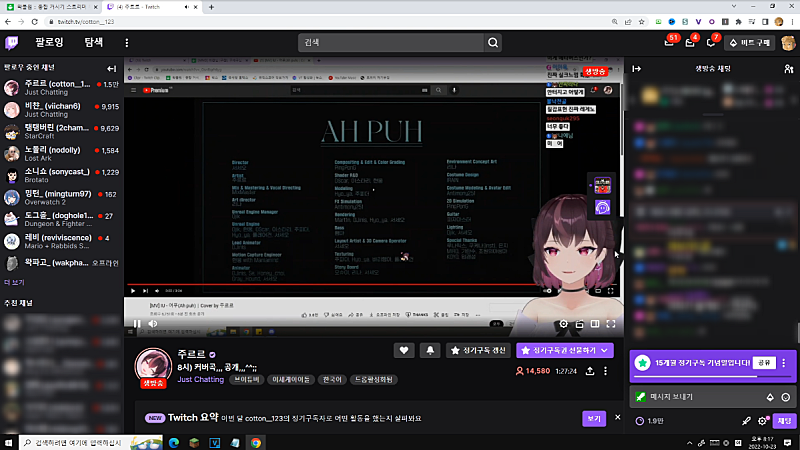Reload the twitch.tv page
Viewport: 800px width, 450px height.
tap(35, 22)
